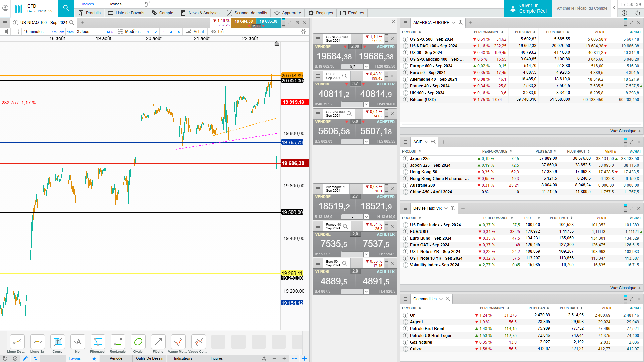Select the Rectangle drawing tool
This screenshot has height=362, width=644.
tap(118, 342)
